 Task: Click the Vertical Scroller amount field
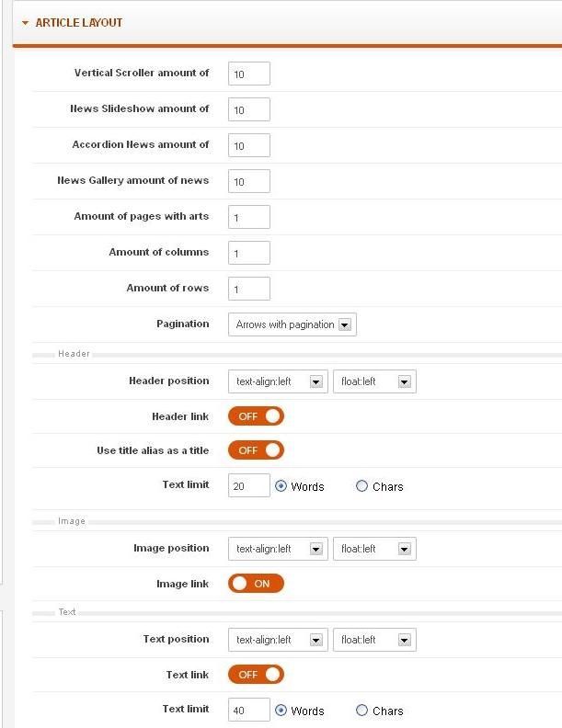(249, 74)
